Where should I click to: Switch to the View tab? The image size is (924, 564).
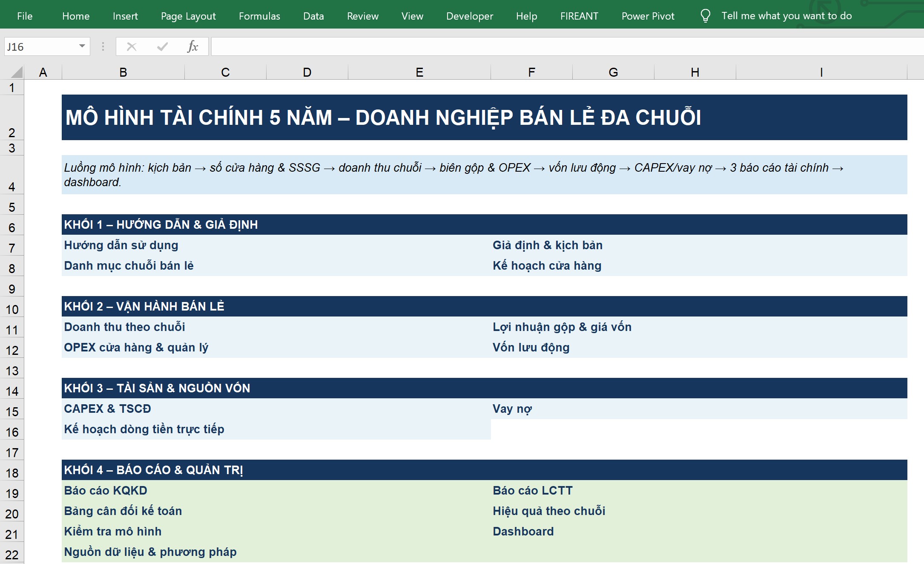[x=412, y=16]
